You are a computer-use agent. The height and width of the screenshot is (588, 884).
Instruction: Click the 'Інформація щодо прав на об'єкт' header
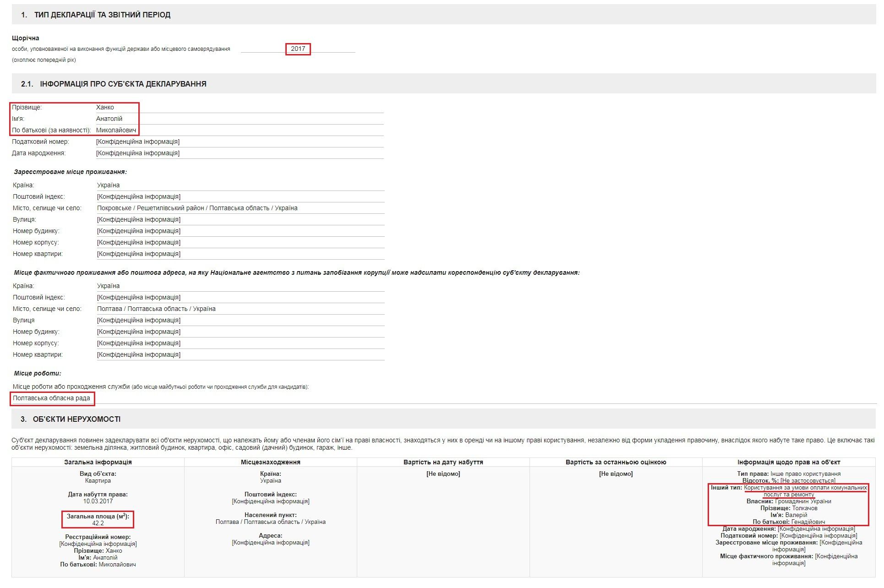click(x=788, y=462)
